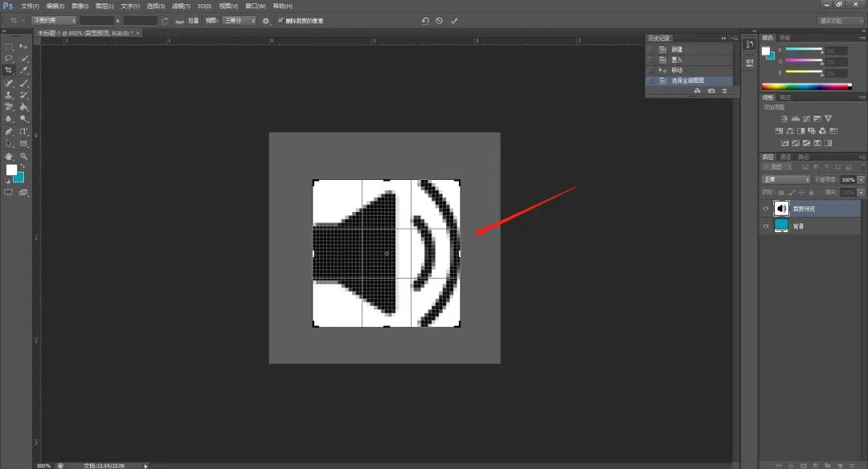The height and width of the screenshot is (469, 868).
Task: Open the 滤镜(T) menu
Action: pos(181,6)
